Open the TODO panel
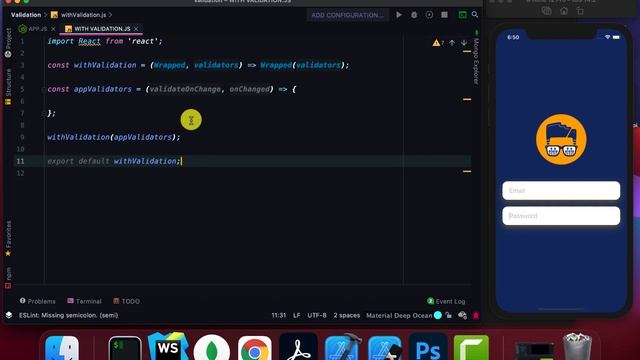Image resolution: width=640 pixels, height=360 pixels. coord(126,301)
